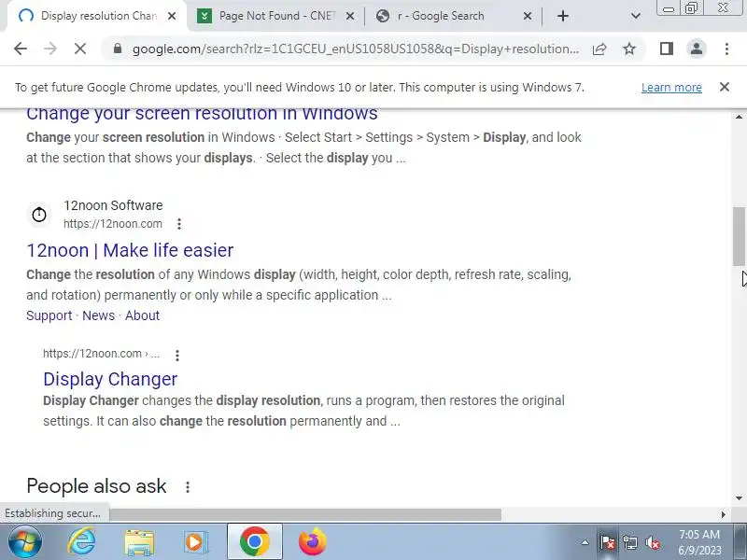Stop loading the current page
The height and width of the screenshot is (560, 747).
coord(80,49)
